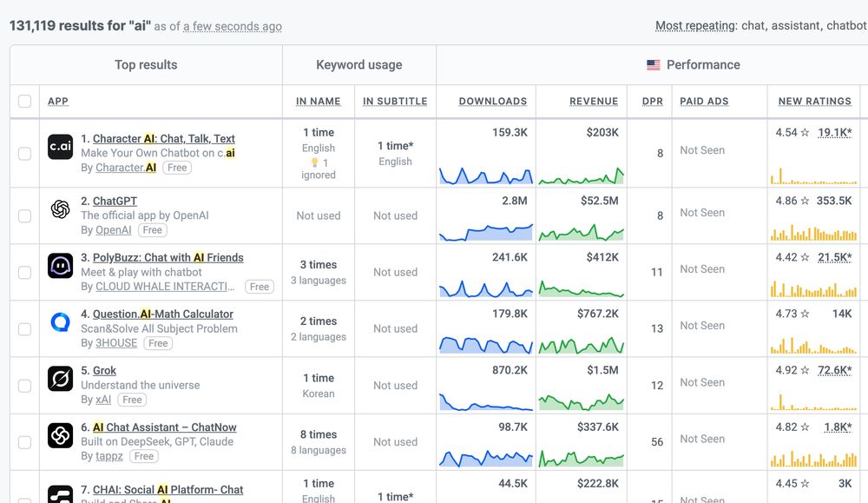Select the Question.AI row checkbox
The image size is (868, 503).
(x=24, y=329)
